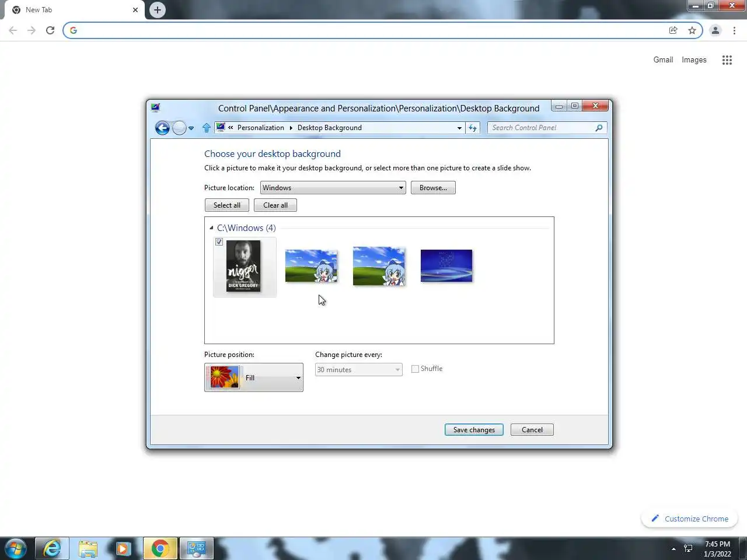
Task: Select the second wallpaper thumbnail
Action: pyautogui.click(x=311, y=266)
